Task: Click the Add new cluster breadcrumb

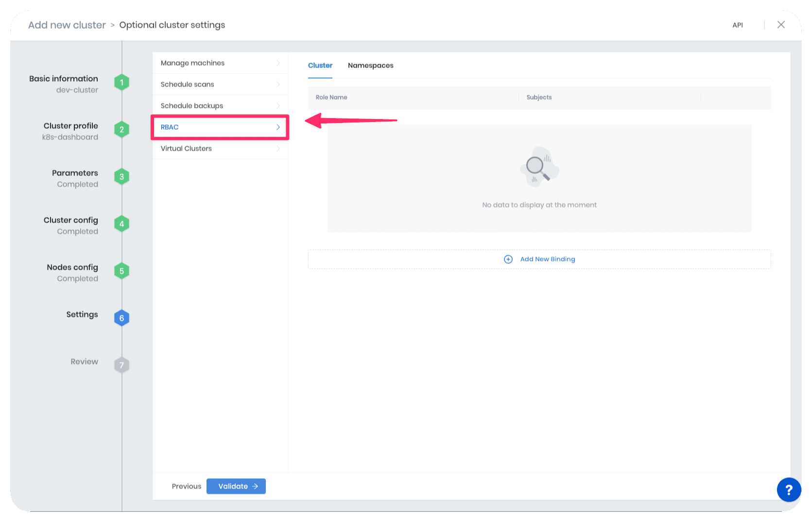Action: [67, 25]
